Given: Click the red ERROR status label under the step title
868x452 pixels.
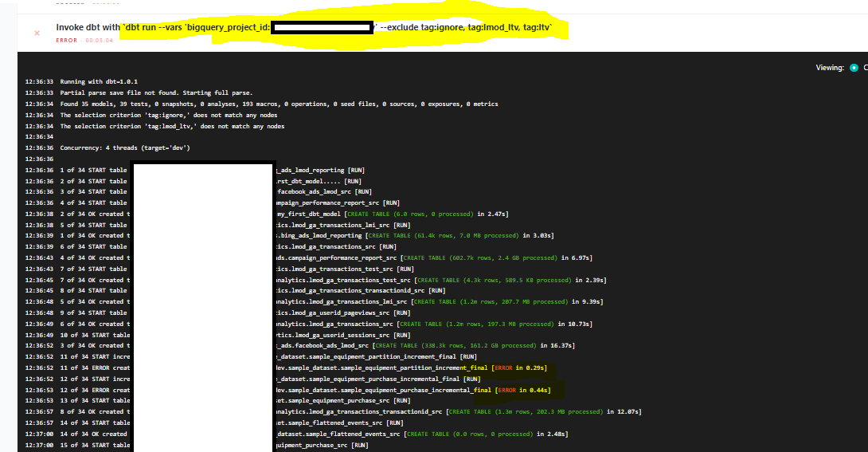Looking at the screenshot, I should coord(66,41).
